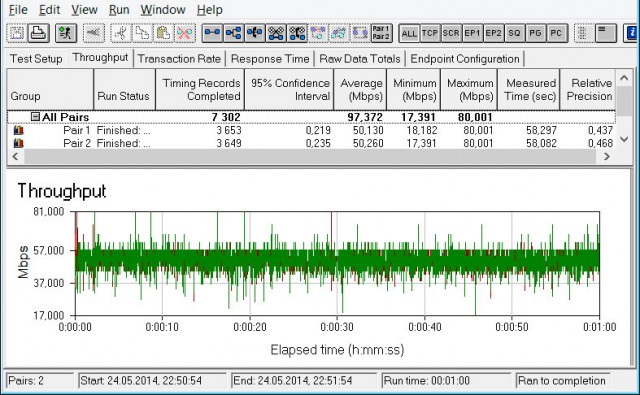The height and width of the screenshot is (395, 640).
Task: Start the test with the Run icon
Action: point(66,33)
